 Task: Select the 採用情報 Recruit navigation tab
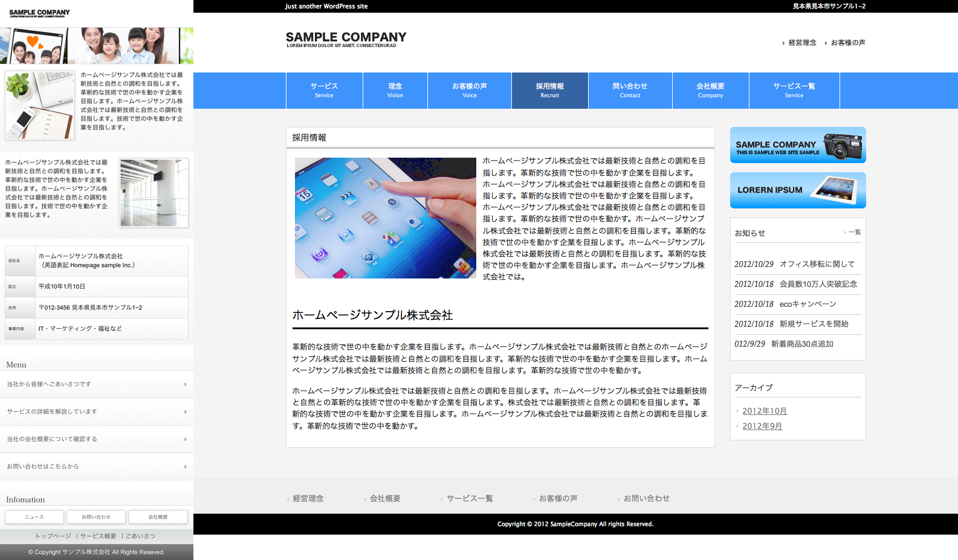coord(549,91)
